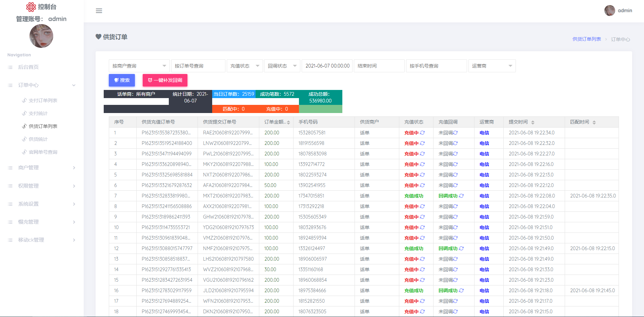This screenshot has width=644, height=317.
Task: Click phone number 13326124497
Action: pyautogui.click(x=311, y=248)
